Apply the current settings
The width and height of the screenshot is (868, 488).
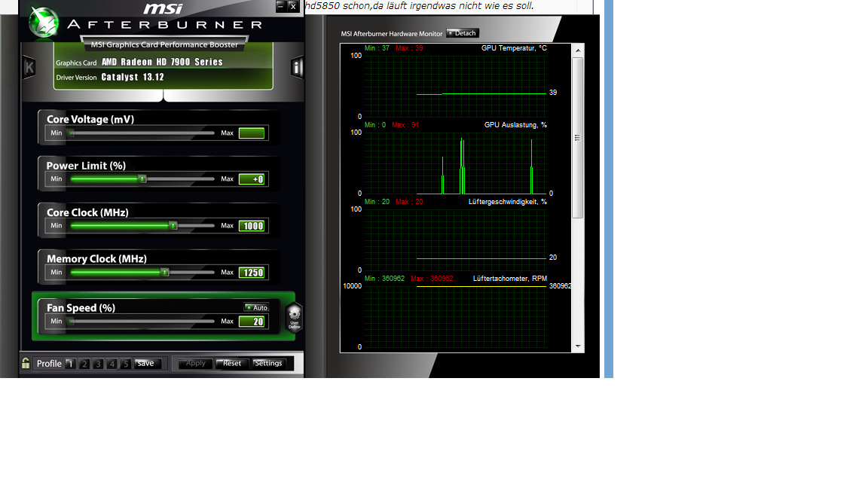tap(195, 364)
